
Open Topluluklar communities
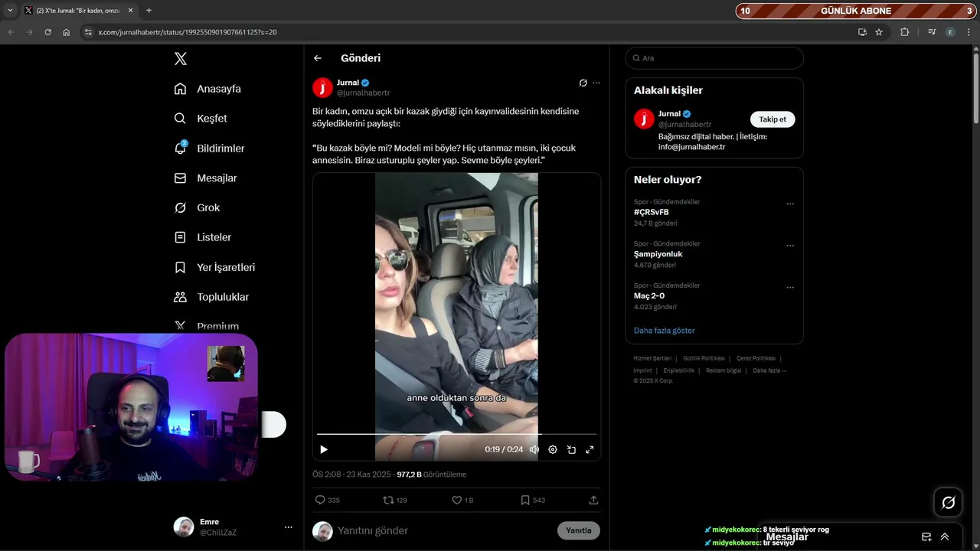pyautogui.click(x=211, y=297)
